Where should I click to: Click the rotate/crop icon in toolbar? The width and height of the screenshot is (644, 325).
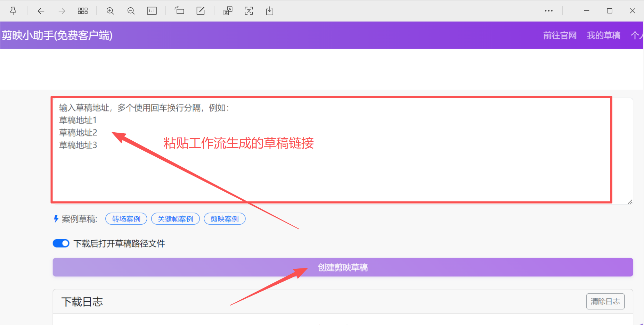[x=180, y=11]
